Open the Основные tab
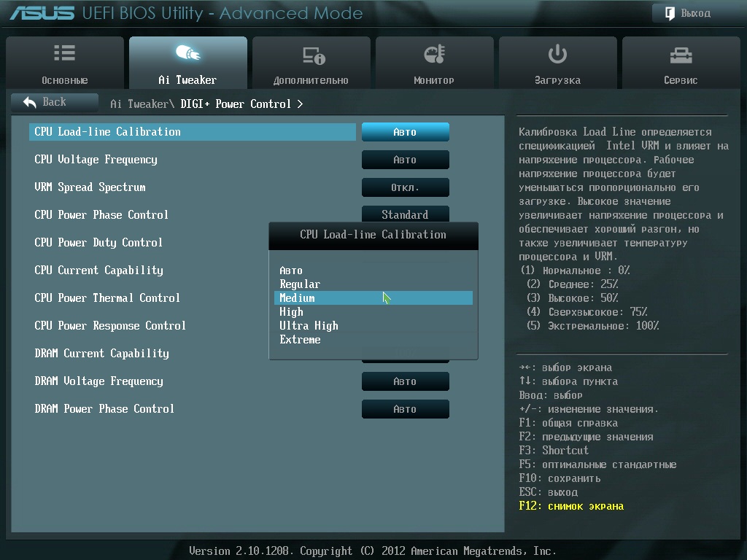The height and width of the screenshot is (560, 747). [x=65, y=63]
